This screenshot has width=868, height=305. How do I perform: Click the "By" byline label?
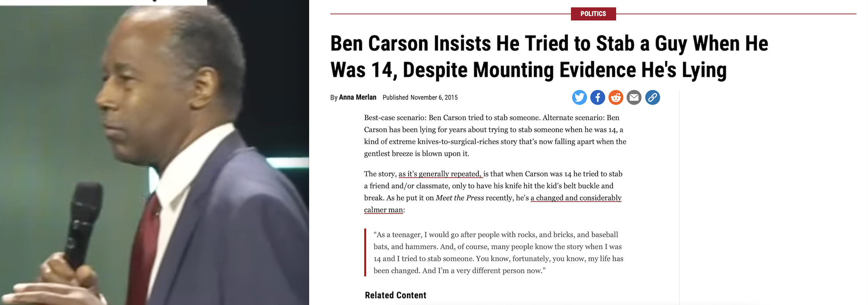(334, 98)
